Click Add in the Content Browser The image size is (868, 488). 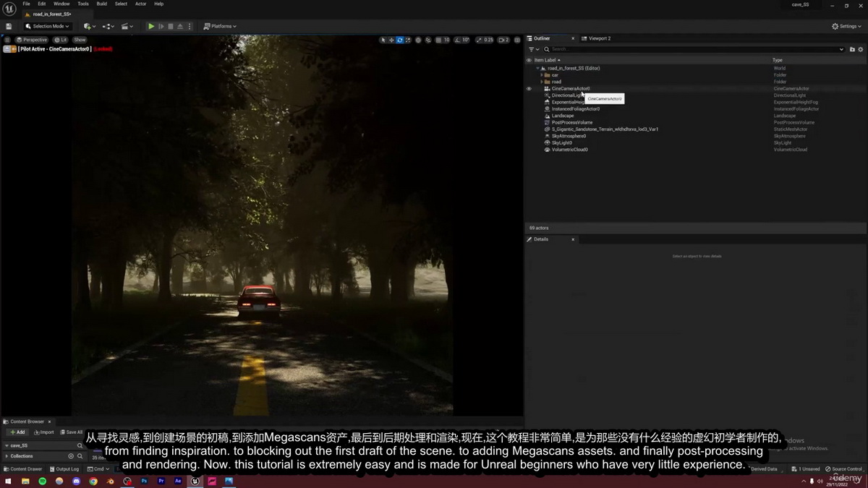tap(17, 432)
